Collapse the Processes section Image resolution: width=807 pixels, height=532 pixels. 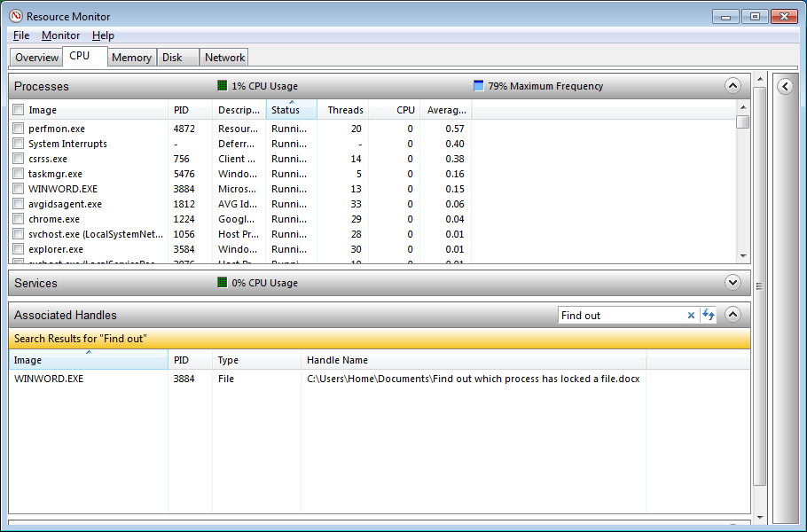(x=733, y=85)
